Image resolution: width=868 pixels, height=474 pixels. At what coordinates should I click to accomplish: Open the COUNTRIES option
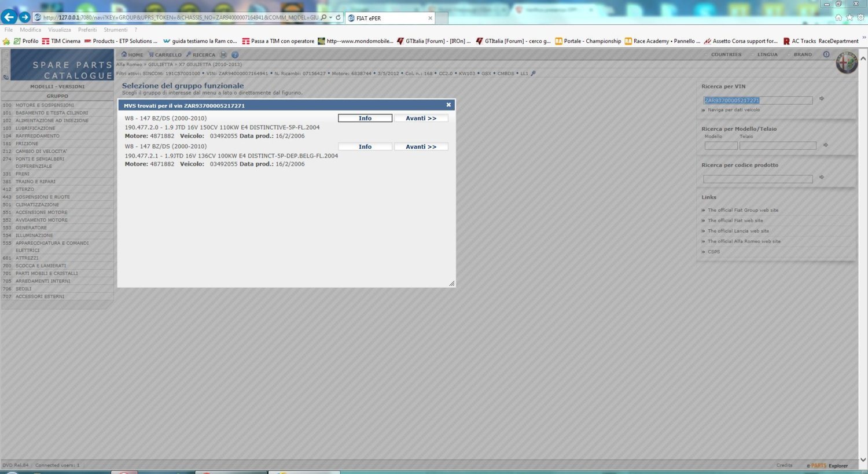pos(726,54)
